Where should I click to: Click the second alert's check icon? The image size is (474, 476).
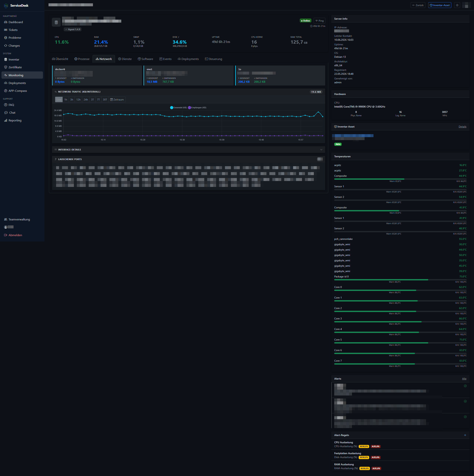(465, 401)
